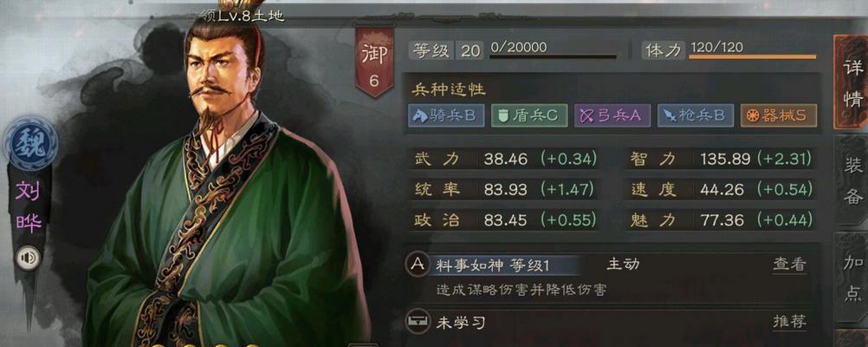Tap the 体力 stamina bar
Screen dimensions: 868x347
[752, 56]
